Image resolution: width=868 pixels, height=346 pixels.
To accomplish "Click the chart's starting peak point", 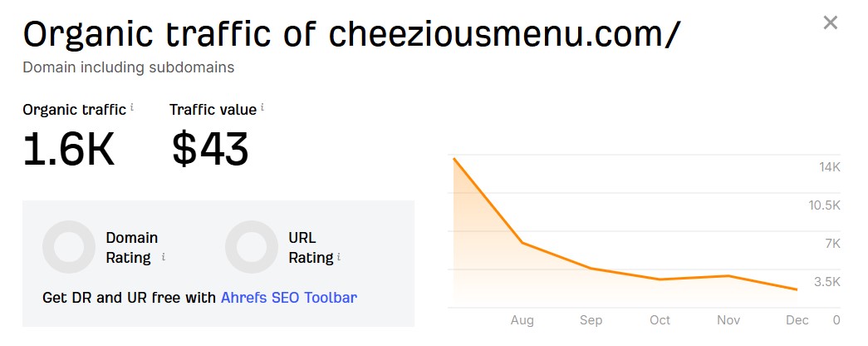I will pyautogui.click(x=454, y=158).
